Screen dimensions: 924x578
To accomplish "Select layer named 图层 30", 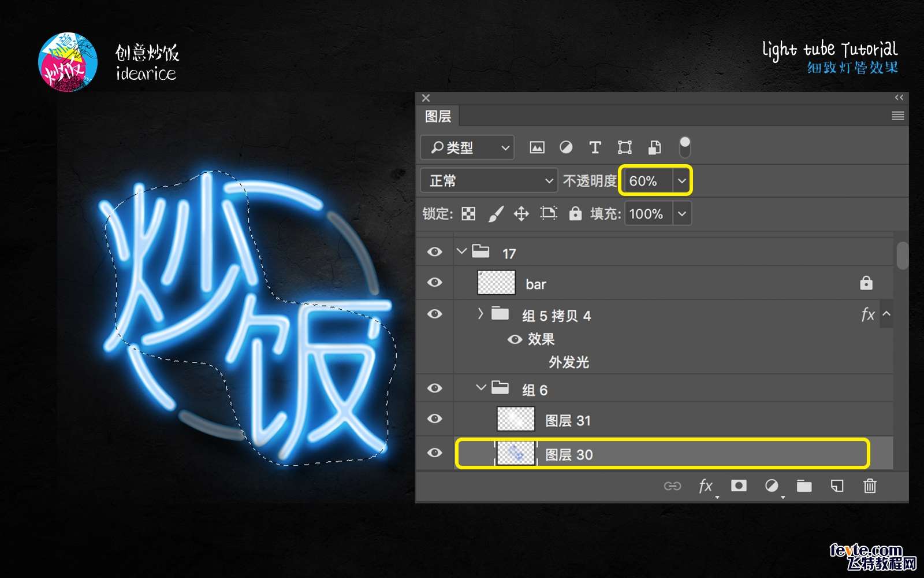I will 569,455.
